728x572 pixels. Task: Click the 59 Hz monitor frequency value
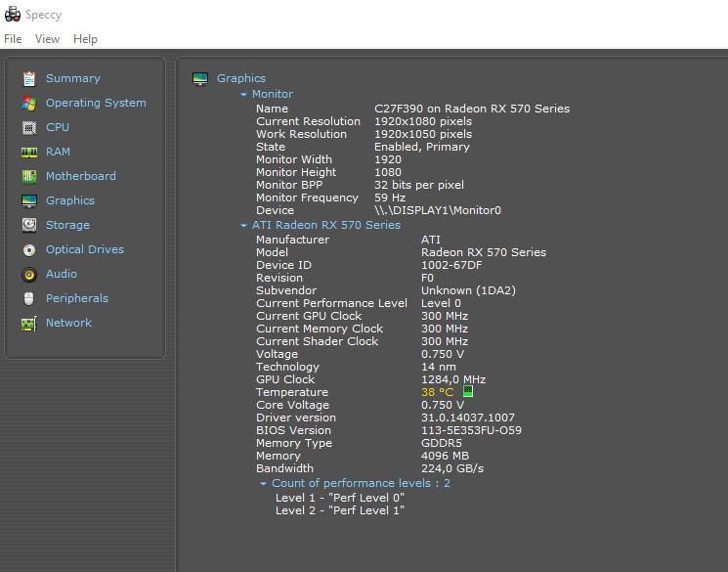coord(390,198)
